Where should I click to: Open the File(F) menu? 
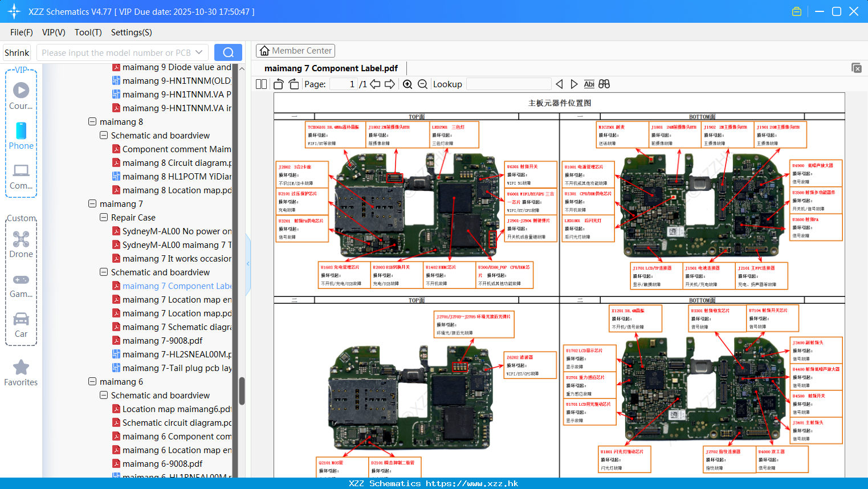(x=22, y=32)
